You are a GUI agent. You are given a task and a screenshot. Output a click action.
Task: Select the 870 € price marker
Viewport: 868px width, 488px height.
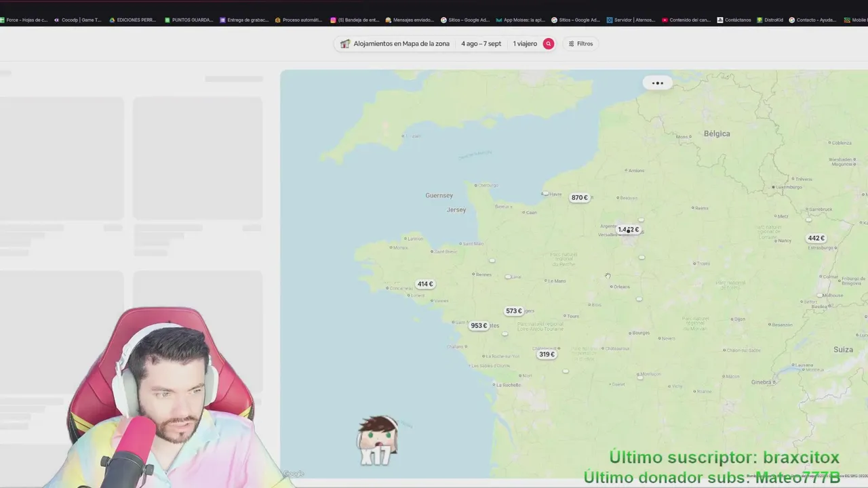(x=579, y=198)
